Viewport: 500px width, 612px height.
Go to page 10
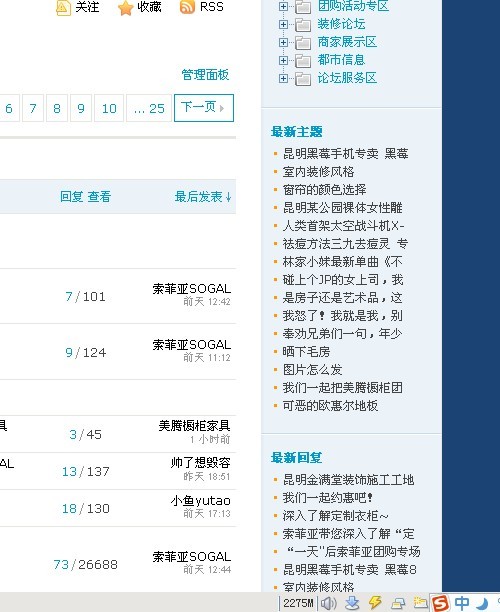click(x=109, y=108)
